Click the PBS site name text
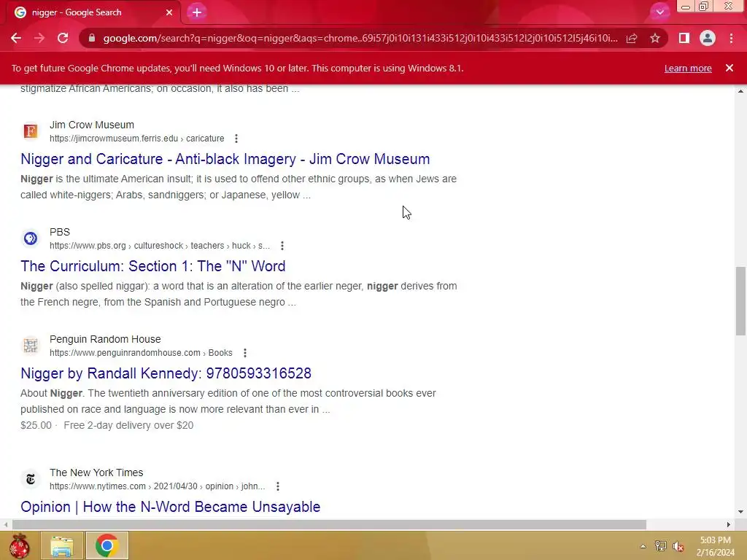The image size is (747, 560). [x=60, y=232]
